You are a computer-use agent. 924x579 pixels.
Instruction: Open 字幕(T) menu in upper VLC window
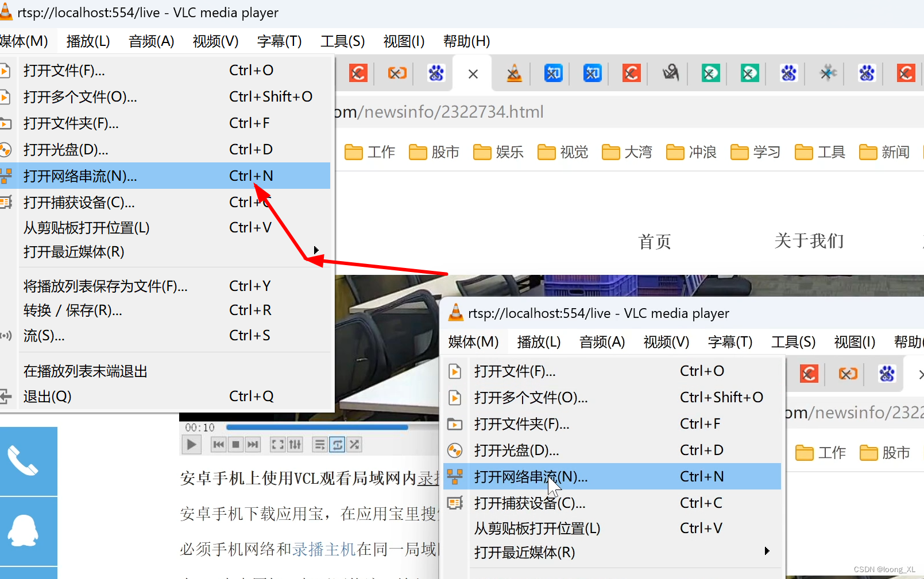pyautogui.click(x=279, y=41)
